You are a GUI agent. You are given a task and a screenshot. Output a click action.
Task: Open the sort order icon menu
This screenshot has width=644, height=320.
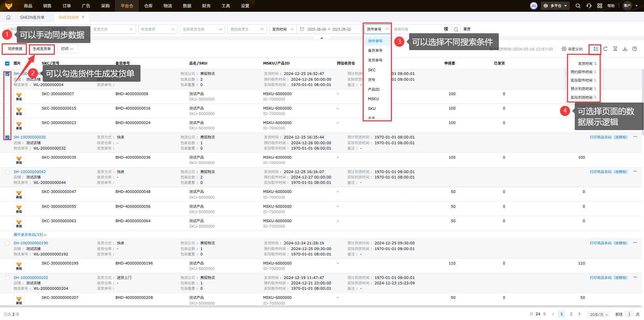[596, 49]
